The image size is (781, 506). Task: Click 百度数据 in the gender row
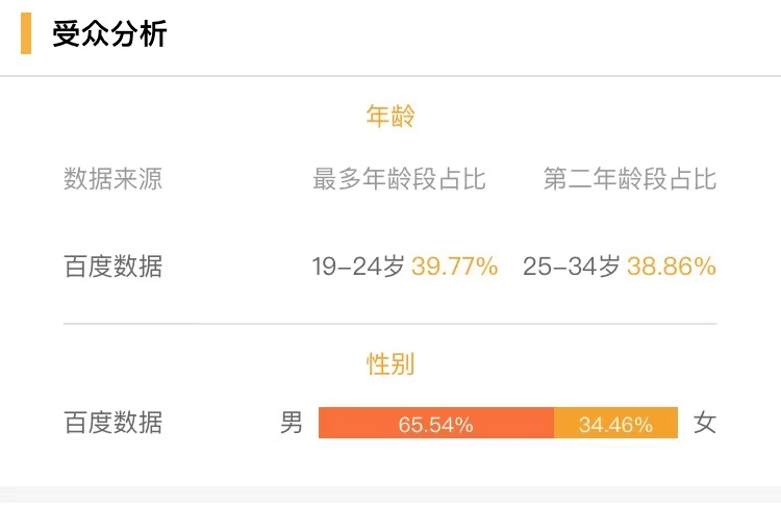(x=113, y=422)
